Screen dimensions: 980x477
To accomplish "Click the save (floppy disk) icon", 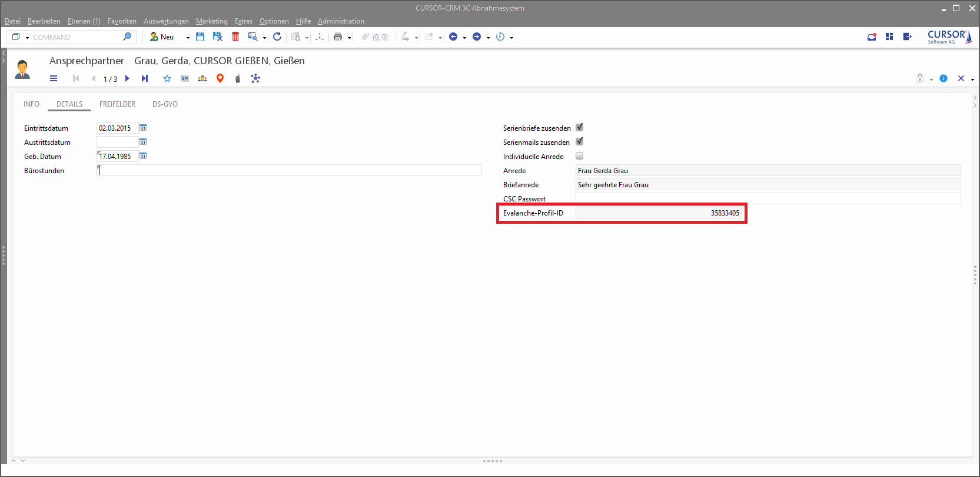I will click(200, 37).
